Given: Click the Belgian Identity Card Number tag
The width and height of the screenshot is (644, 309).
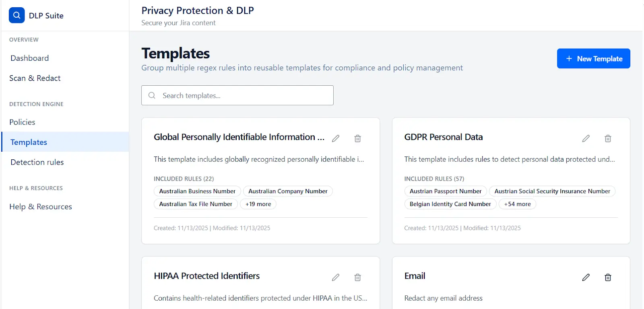Looking at the screenshot, I should (450, 204).
